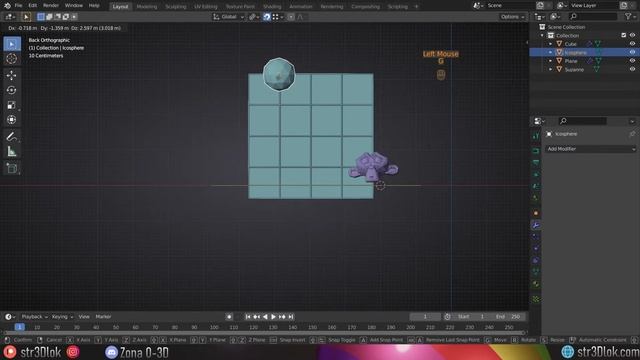Open the pivot point dropdown in header

(253, 17)
